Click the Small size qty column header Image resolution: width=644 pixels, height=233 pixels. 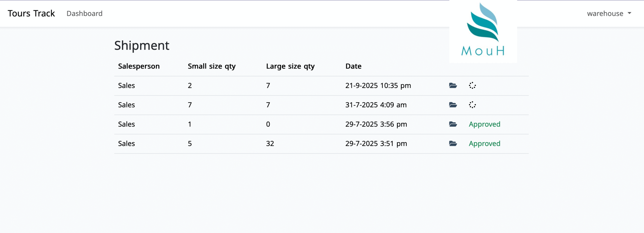(x=212, y=66)
